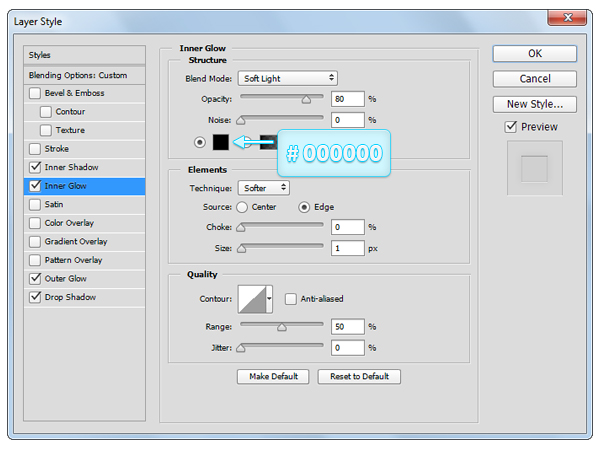Image resolution: width=600 pixels, height=449 pixels.
Task: Click the Opacity slider handle
Action: pos(306,100)
